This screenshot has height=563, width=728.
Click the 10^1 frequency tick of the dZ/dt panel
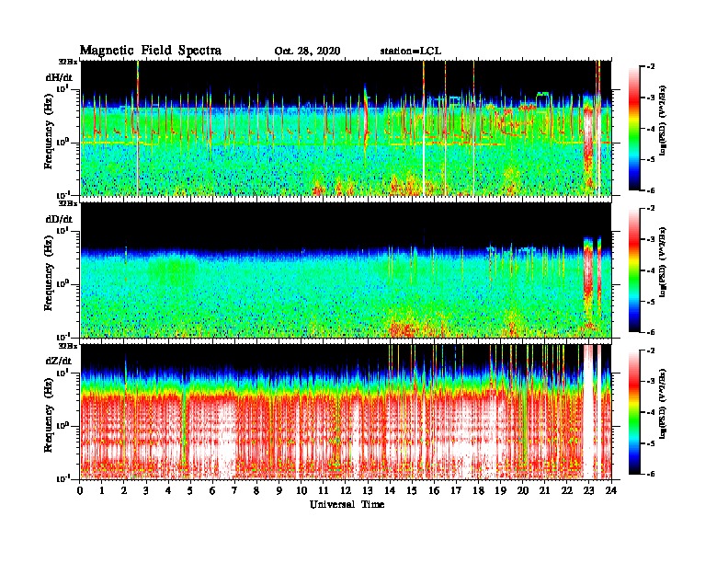coord(63,372)
